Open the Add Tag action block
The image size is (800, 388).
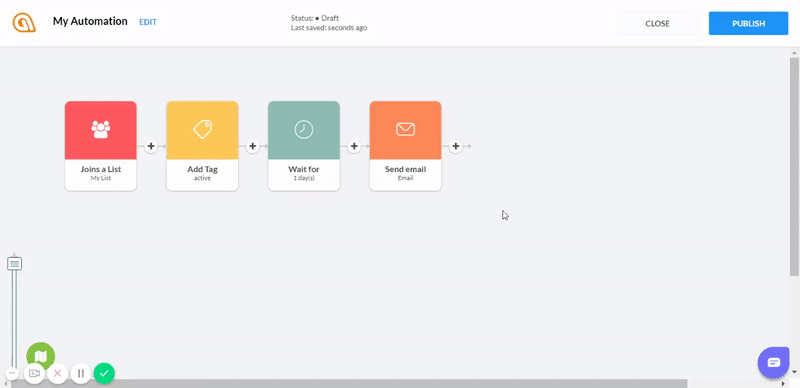(x=202, y=146)
